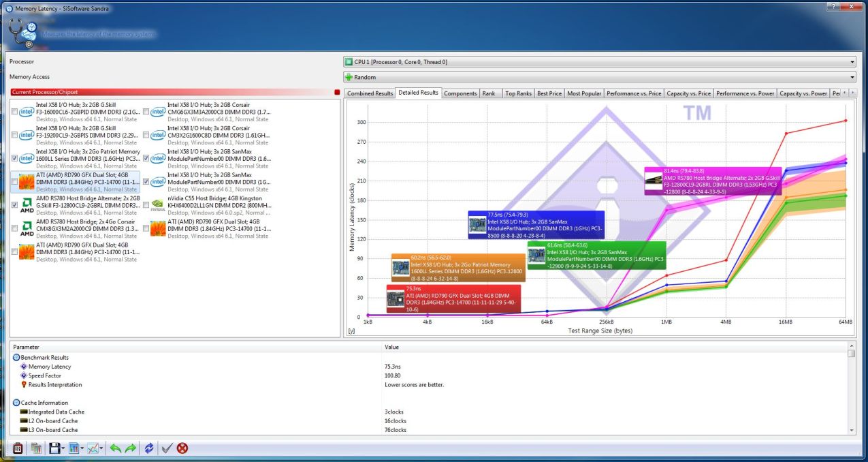Image resolution: width=868 pixels, height=462 pixels.
Task: Enable the G.Skill F3-16000CL6-2GBPID checkbox
Action: tap(14, 112)
